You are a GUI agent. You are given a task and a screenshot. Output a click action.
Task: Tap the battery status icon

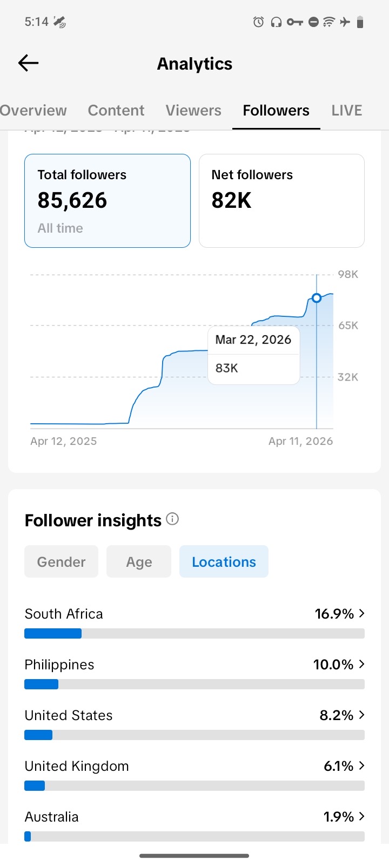(360, 22)
